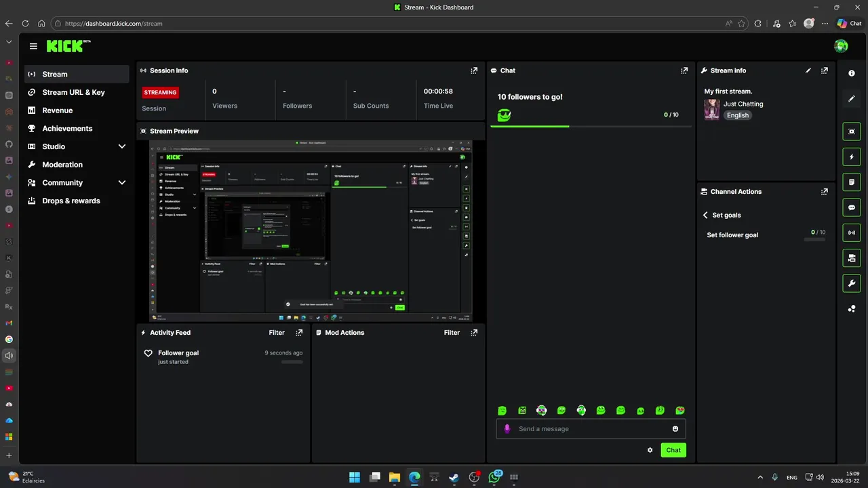Select Stream in the sidebar
The image size is (868, 488).
coord(77,75)
